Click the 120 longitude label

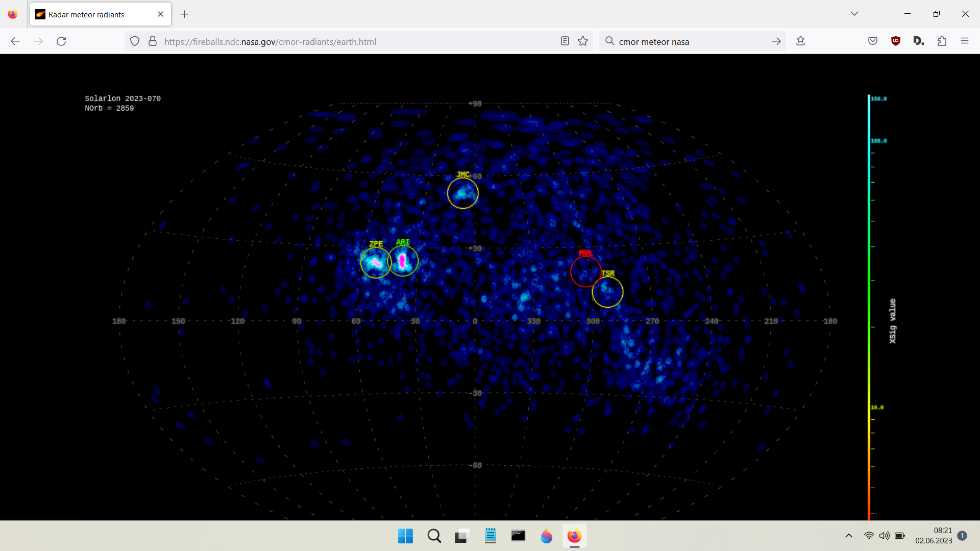(x=237, y=321)
